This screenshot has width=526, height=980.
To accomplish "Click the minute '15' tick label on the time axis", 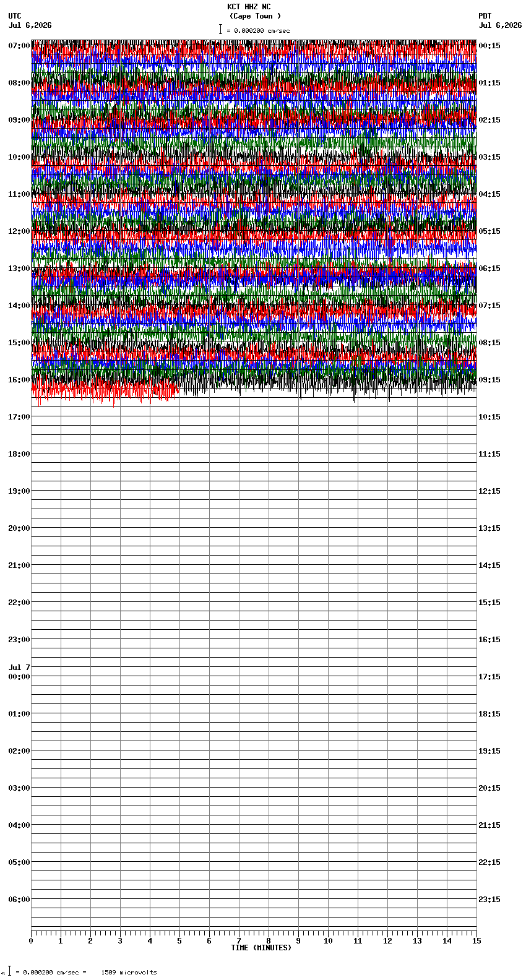I will (476, 941).
